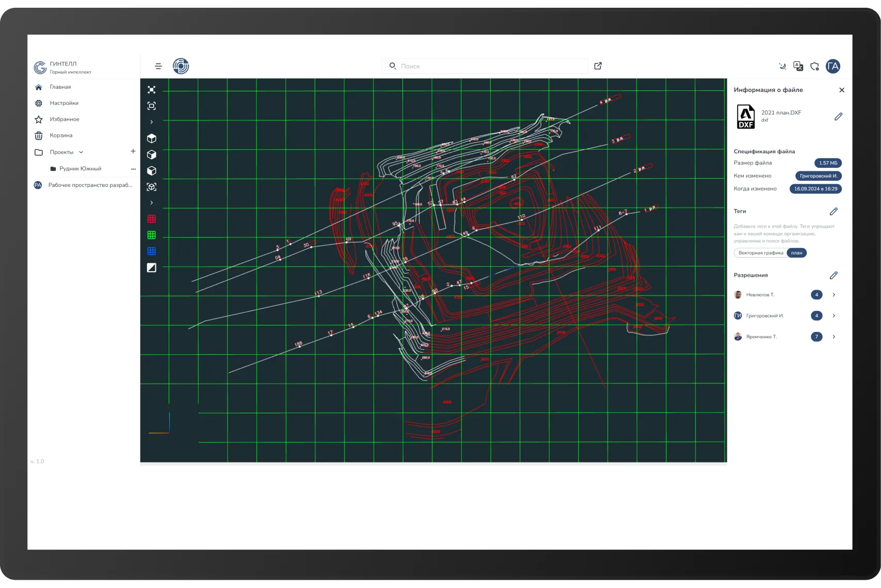Open the Избранное menu item

[x=65, y=119]
